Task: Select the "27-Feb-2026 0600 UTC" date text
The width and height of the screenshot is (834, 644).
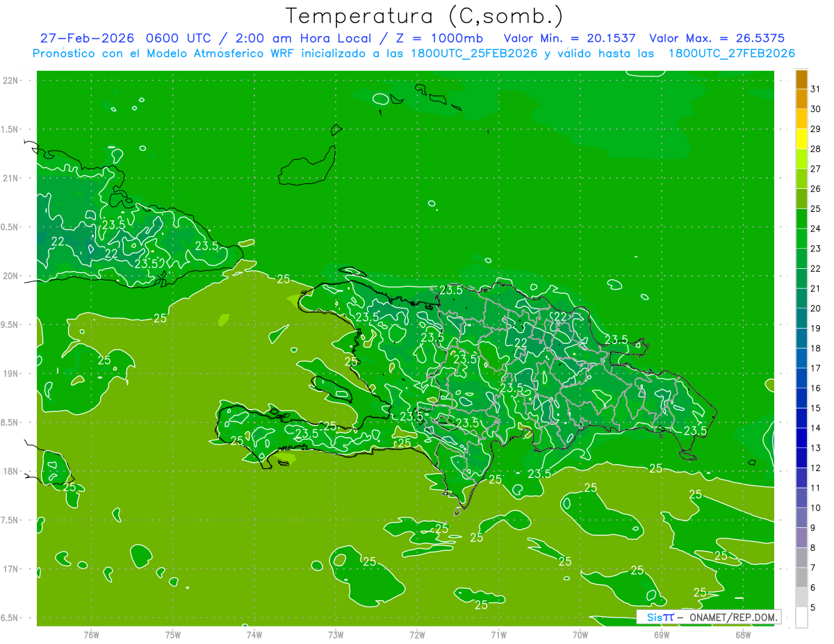Action: [127, 38]
